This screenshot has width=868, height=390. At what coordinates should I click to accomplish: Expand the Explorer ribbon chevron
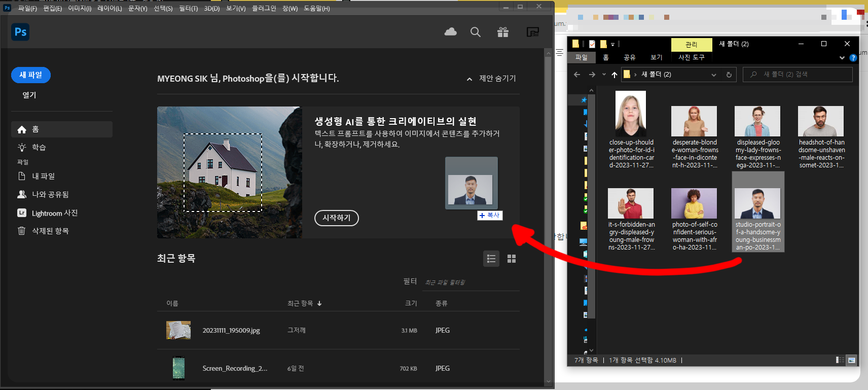coord(842,58)
